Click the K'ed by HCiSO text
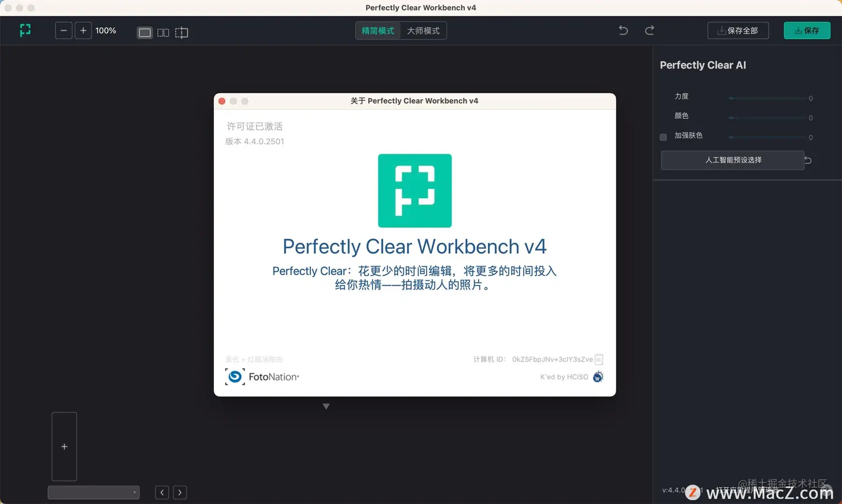Screen dimensions: 842x504 point(564,377)
